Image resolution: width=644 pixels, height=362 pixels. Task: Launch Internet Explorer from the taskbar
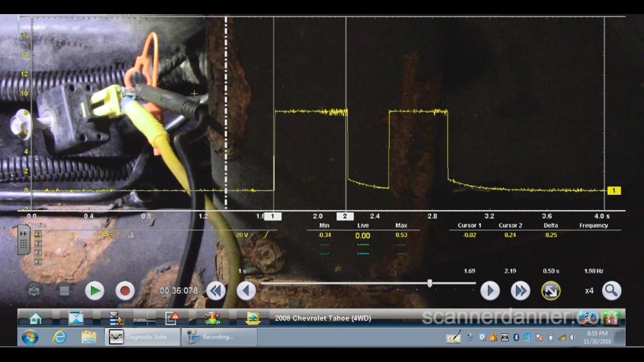pyautogui.click(x=60, y=337)
